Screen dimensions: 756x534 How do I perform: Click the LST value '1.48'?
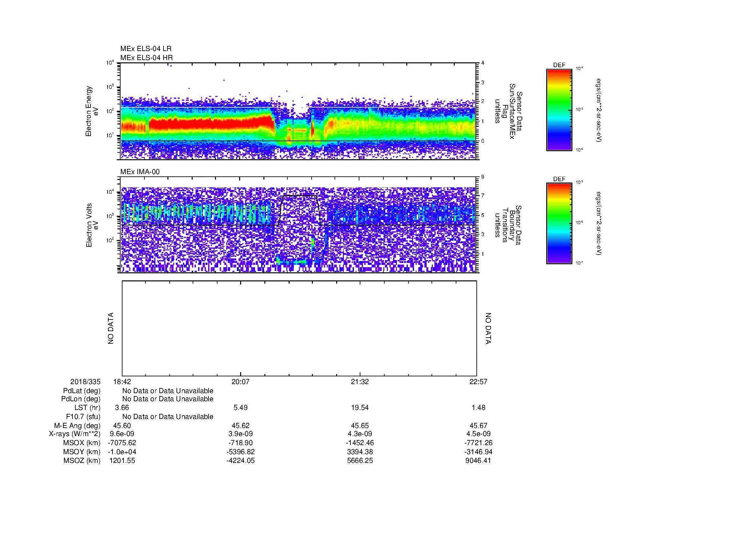(x=478, y=408)
